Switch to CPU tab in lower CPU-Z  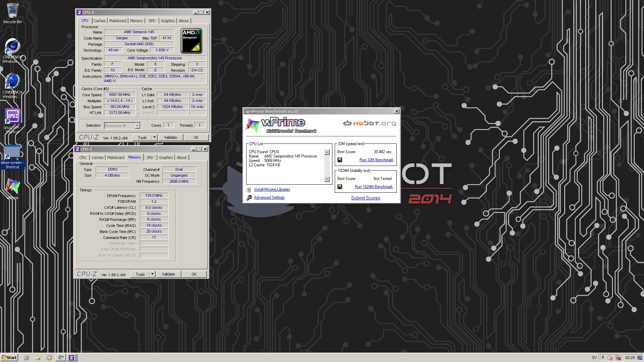coord(83,158)
